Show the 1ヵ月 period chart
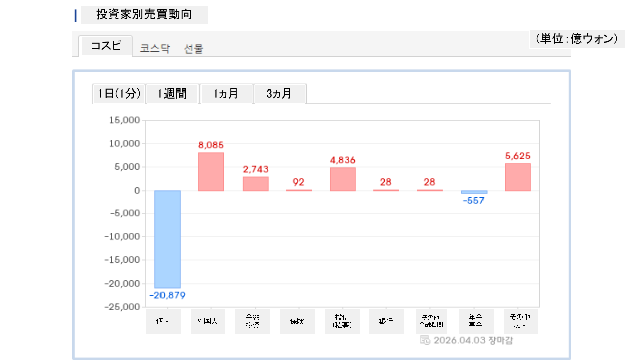 pyautogui.click(x=226, y=94)
